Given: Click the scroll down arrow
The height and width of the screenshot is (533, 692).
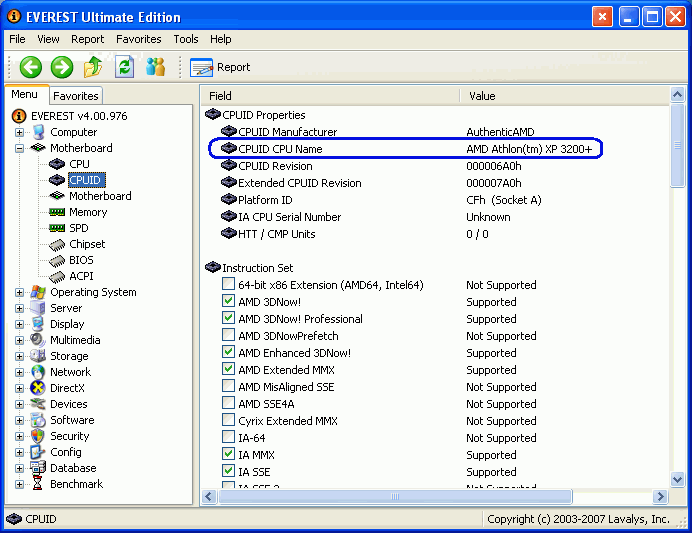Looking at the screenshot, I should point(677,479).
